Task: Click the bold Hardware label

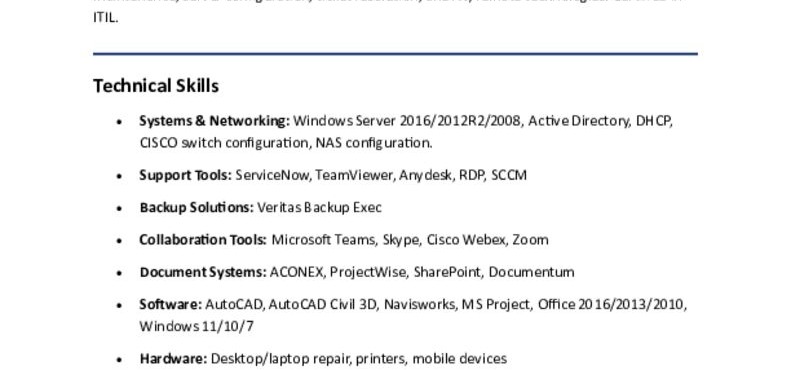Action: [174, 359]
